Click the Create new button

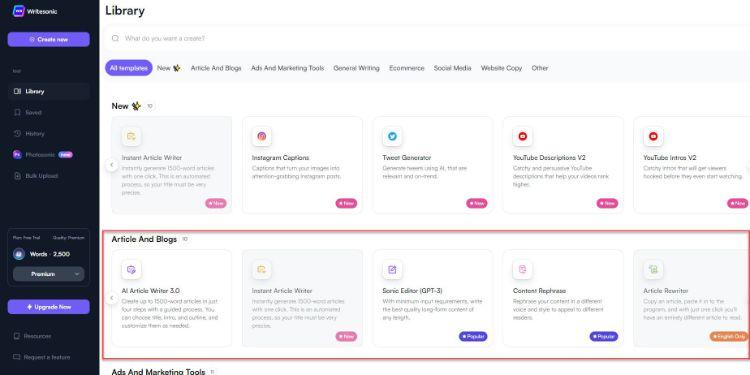tap(48, 40)
